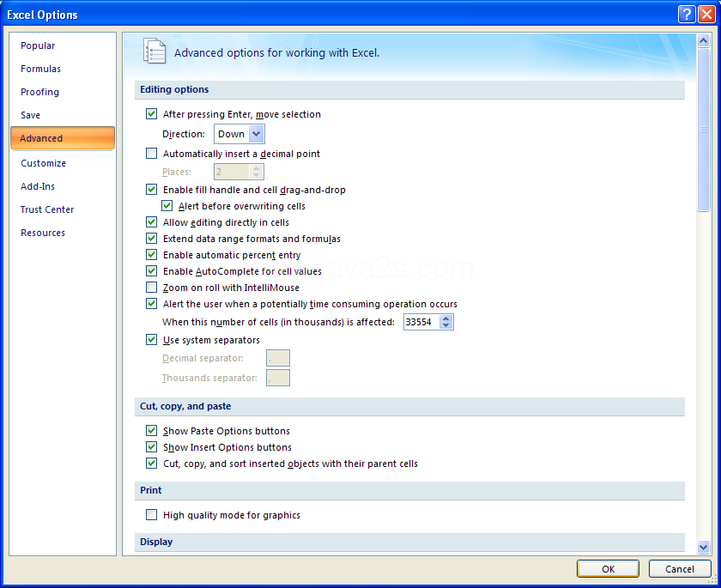Click the vertical scrollbar thumb
This screenshot has width=721, height=588.
703,130
